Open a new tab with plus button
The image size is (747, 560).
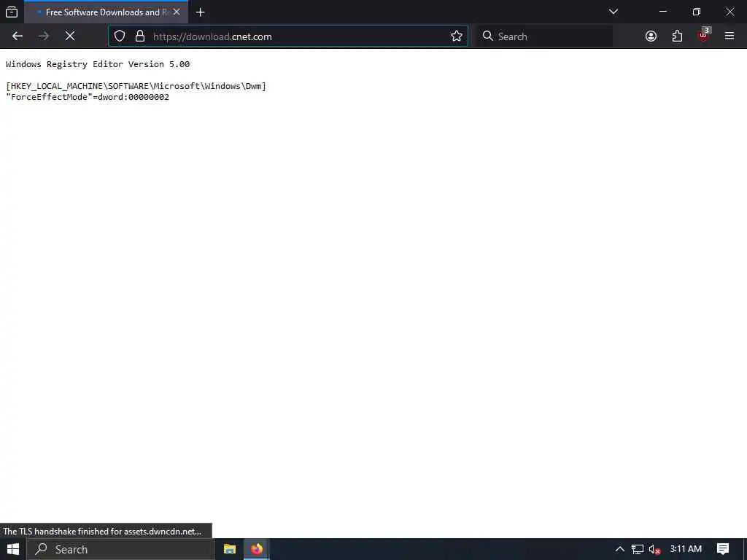click(201, 12)
